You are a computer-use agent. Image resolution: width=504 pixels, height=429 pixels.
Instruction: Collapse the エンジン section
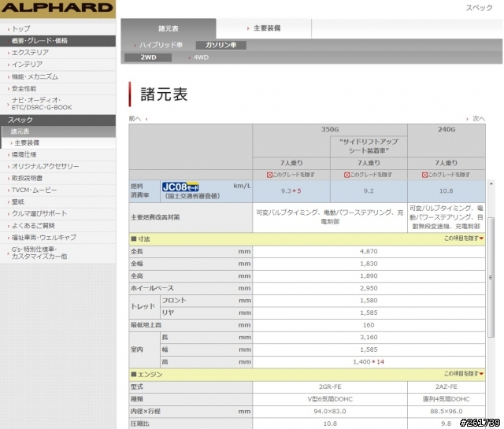(x=464, y=374)
